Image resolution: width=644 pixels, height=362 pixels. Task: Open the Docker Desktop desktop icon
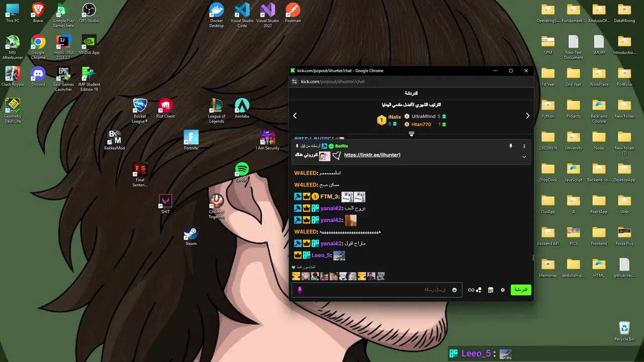pos(216,16)
